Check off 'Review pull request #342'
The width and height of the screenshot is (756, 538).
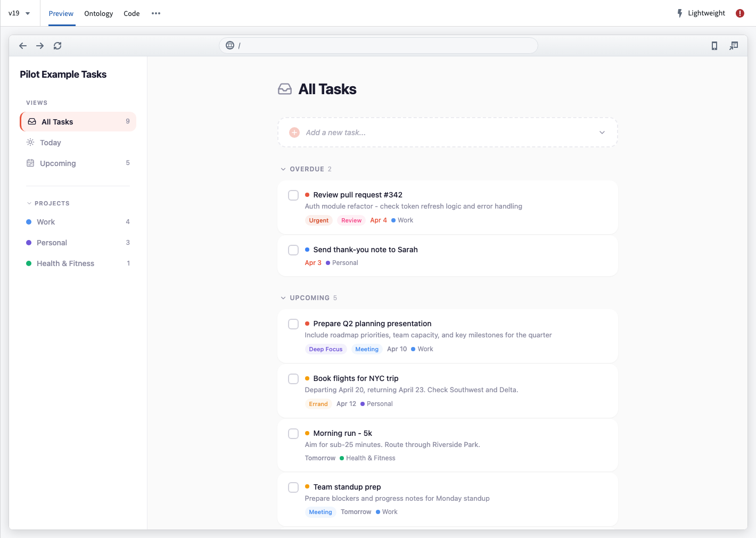click(x=293, y=195)
